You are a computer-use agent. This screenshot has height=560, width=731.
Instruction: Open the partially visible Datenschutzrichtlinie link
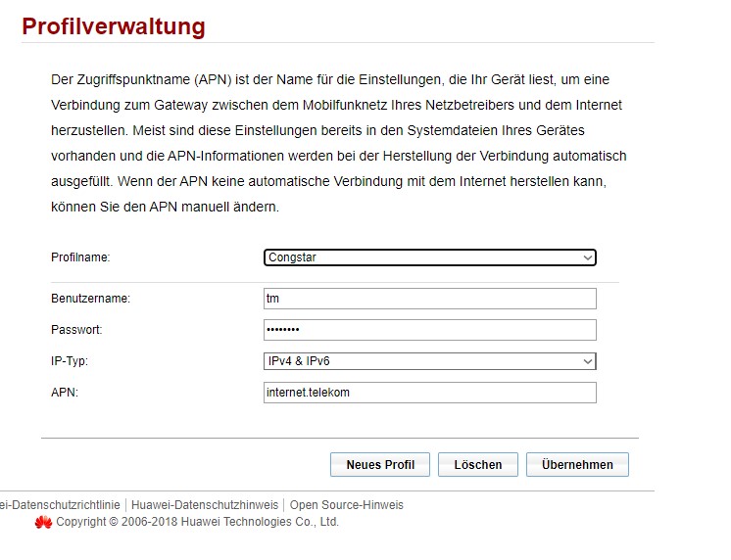(x=59, y=505)
